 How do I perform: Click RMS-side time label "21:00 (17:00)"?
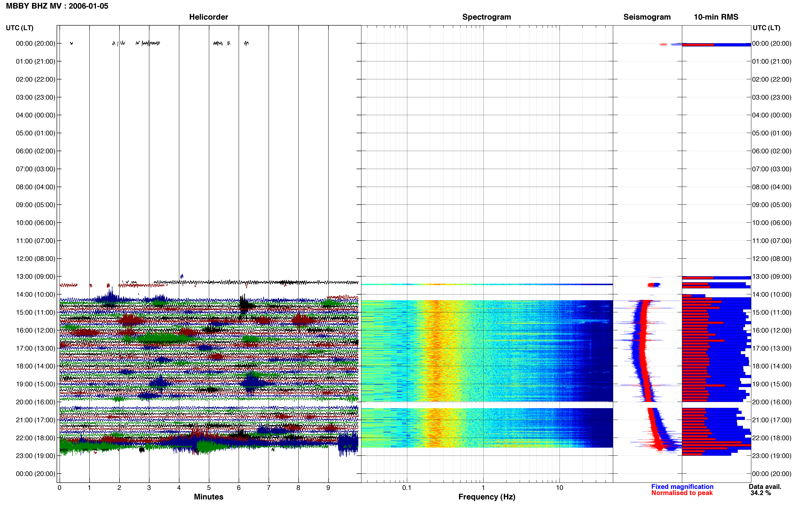(772, 420)
